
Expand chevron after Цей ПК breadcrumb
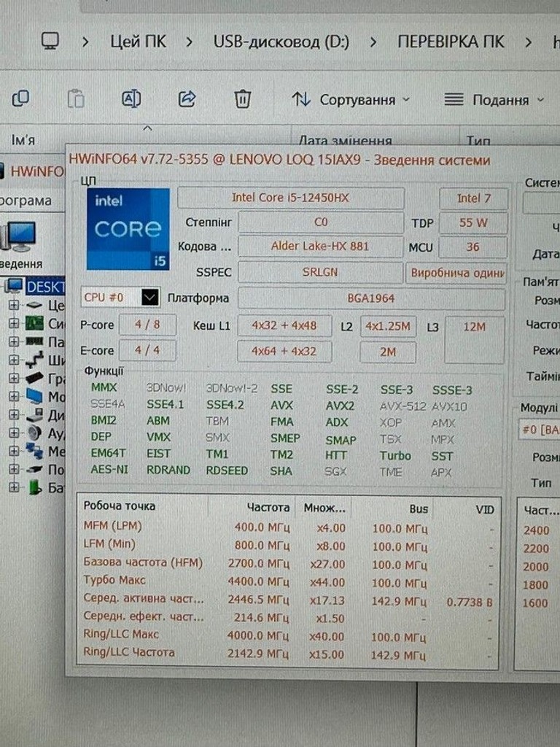[x=190, y=42]
